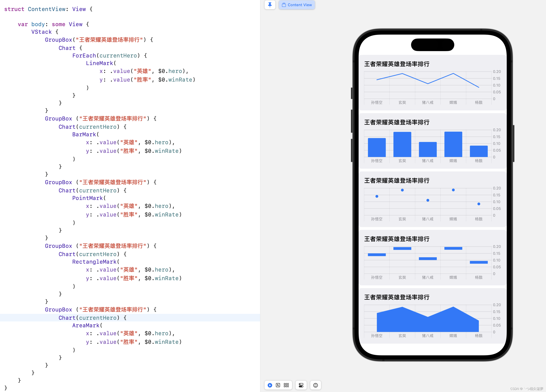Click the RectangleMark code token

point(94,262)
